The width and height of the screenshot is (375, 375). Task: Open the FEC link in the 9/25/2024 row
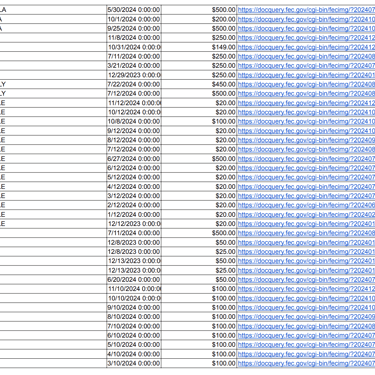coord(306,29)
